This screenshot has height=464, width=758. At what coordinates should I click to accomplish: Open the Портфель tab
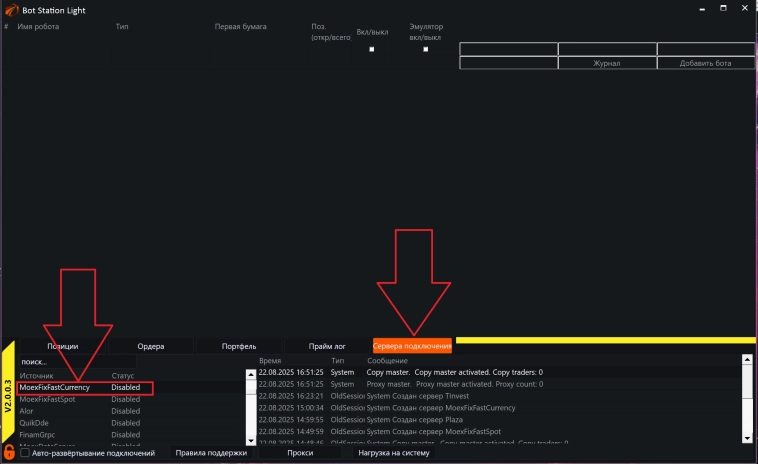coord(239,346)
